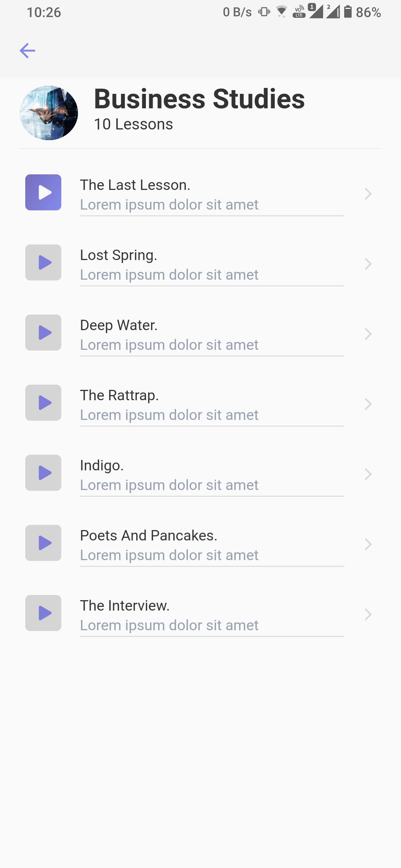
Task: Tap the Business Studies course thumbnail
Action: [x=49, y=113]
